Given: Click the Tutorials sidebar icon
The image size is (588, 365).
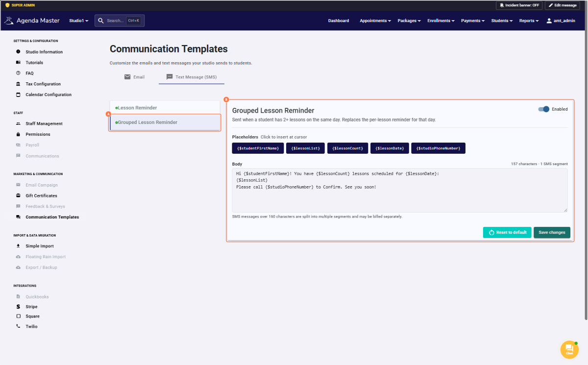Looking at the screenshot, I should [x=18, y=62].
